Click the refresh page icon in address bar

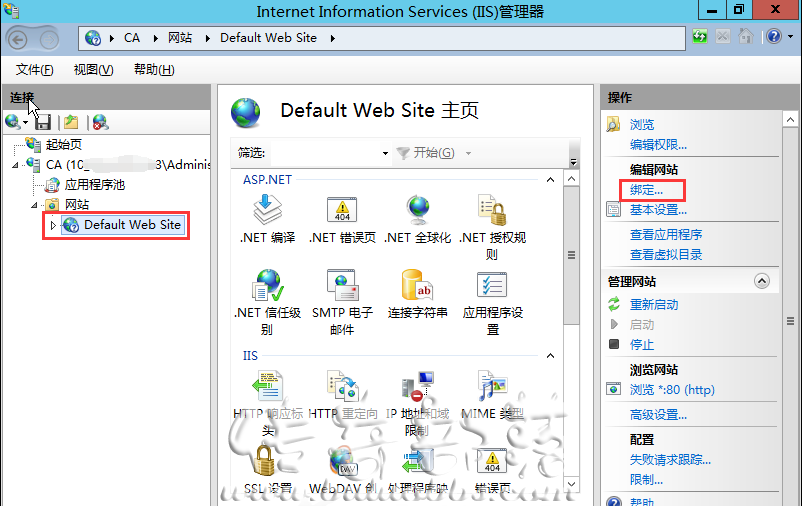pos(700,36)
